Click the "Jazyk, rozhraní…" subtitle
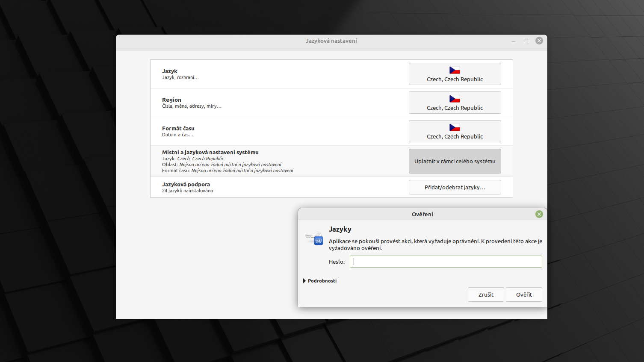This screenshot has height=362, width=644. click(x=180, y=77)
